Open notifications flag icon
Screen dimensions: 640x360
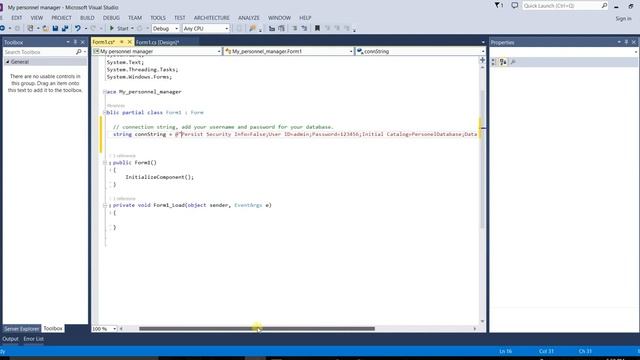pyautogui.click(x=498, y=6)
